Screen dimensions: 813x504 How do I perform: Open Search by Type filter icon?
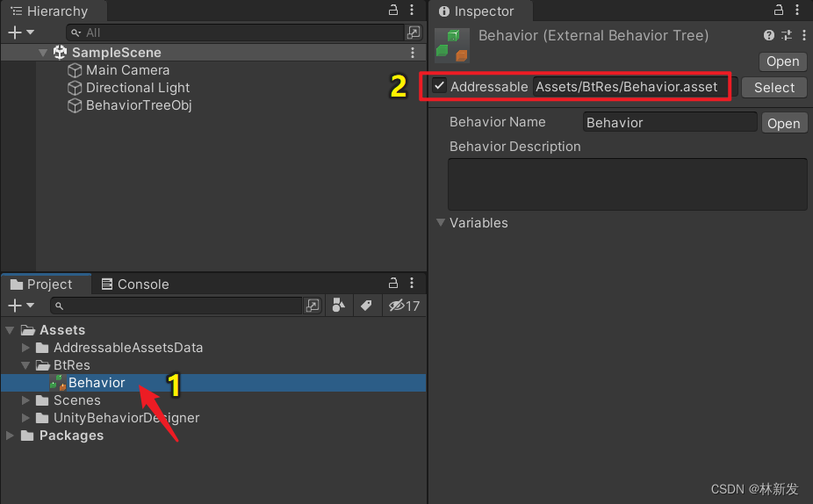(339, 306)
